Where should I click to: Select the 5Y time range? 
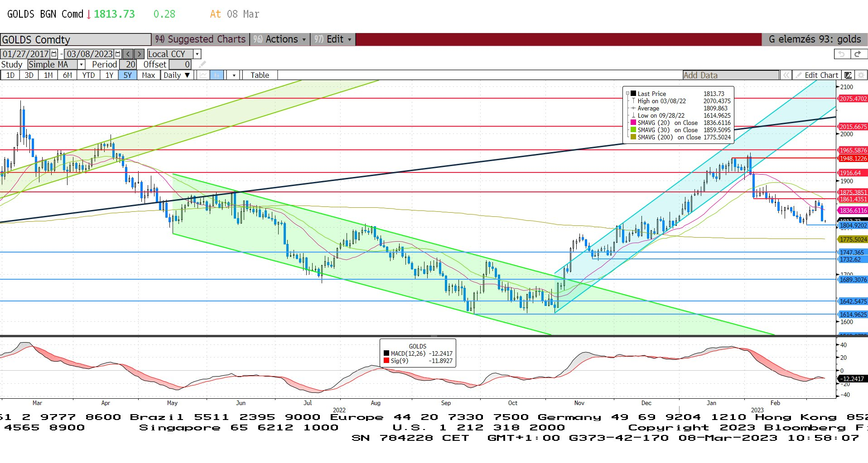tap(128, 75)
